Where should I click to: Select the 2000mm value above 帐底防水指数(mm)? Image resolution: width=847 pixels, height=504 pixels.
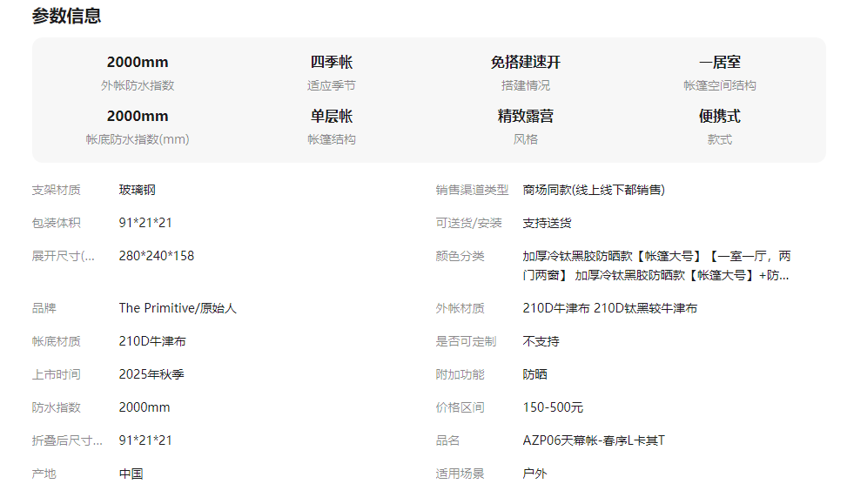tap(138, 117)
